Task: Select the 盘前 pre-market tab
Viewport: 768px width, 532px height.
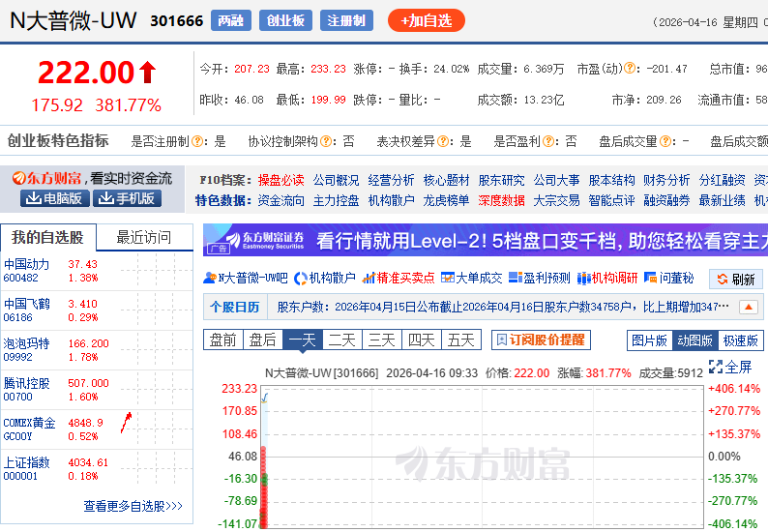Action: (222, 340)
